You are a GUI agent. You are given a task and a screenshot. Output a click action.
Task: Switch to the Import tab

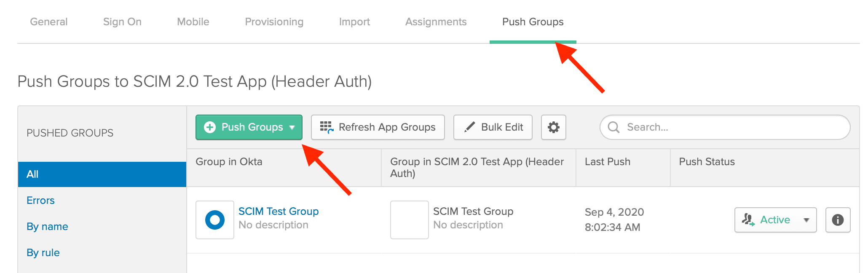354,21
